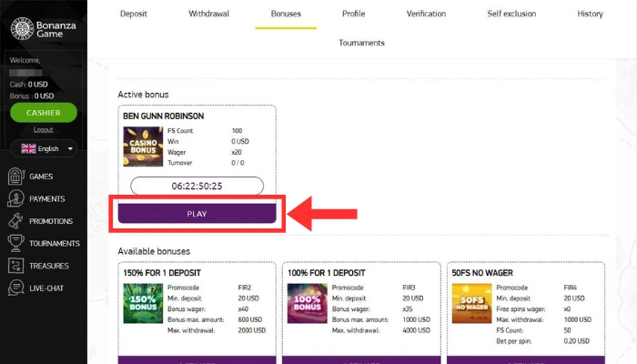The width and height of the screenshot is (637, 364).
Task: Click the 150% FOR 1 DEPOSIT title
Action: point(162,273)
